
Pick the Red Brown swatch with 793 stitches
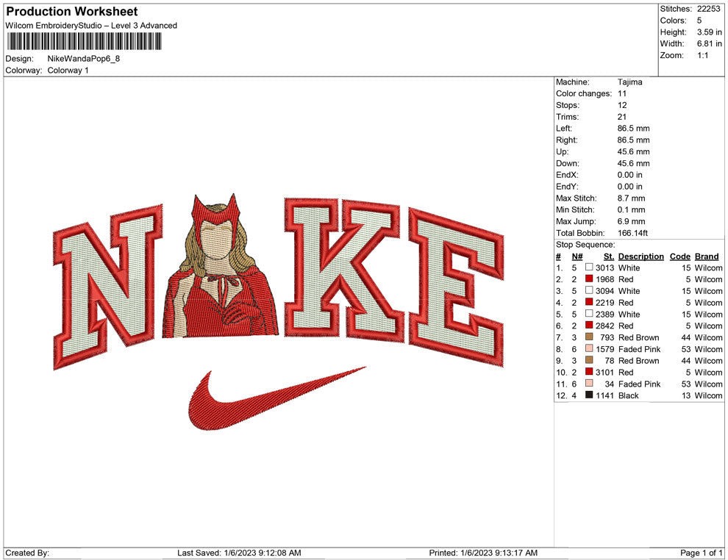click(589, 337)
